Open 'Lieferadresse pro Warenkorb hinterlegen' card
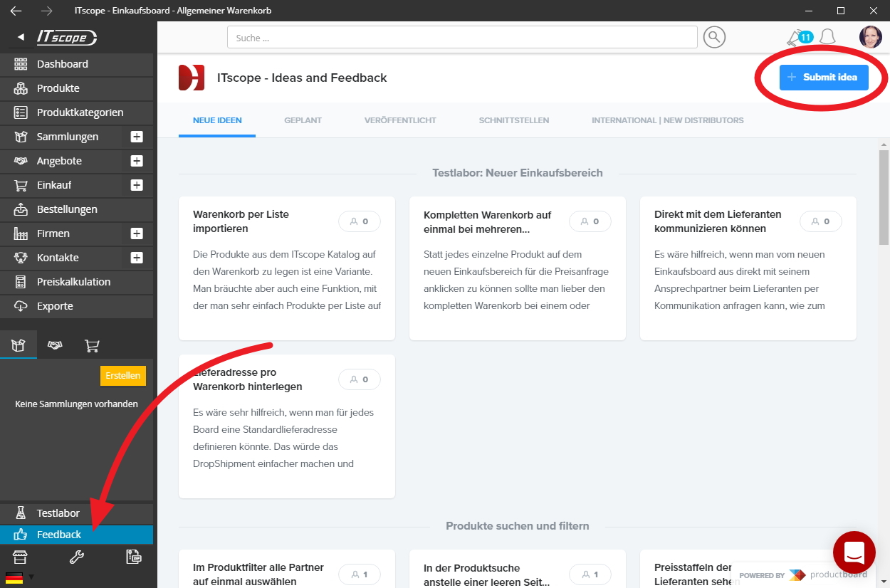The image size is (890, 588). pos(287,426)
